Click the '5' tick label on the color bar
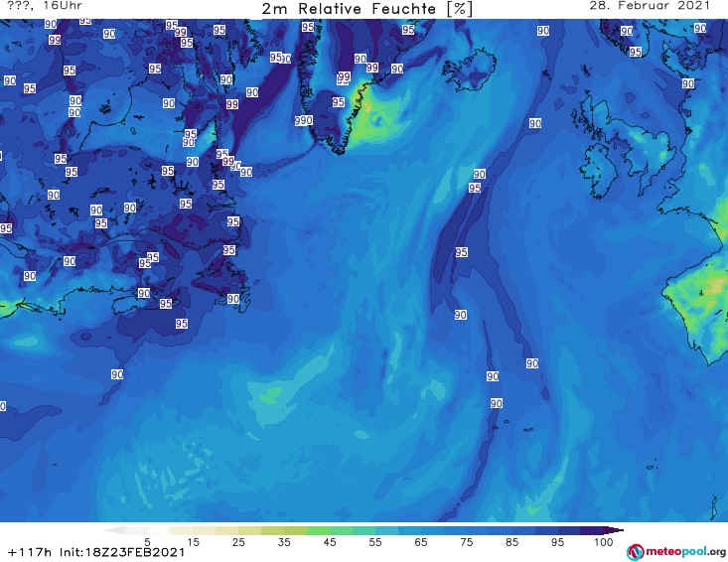The width and height of the screenshot is (728, 562). 147,542
